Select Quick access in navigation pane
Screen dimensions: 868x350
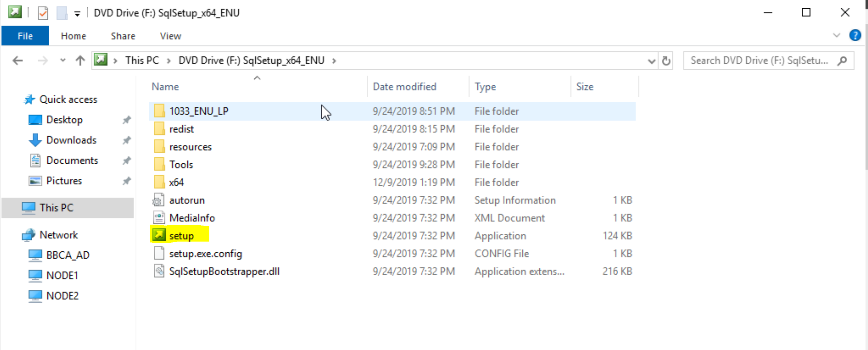point(68,99)
